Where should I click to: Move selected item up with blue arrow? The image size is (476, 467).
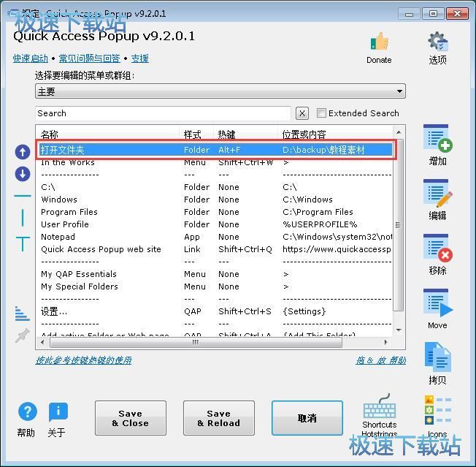[x=23, y=152]
